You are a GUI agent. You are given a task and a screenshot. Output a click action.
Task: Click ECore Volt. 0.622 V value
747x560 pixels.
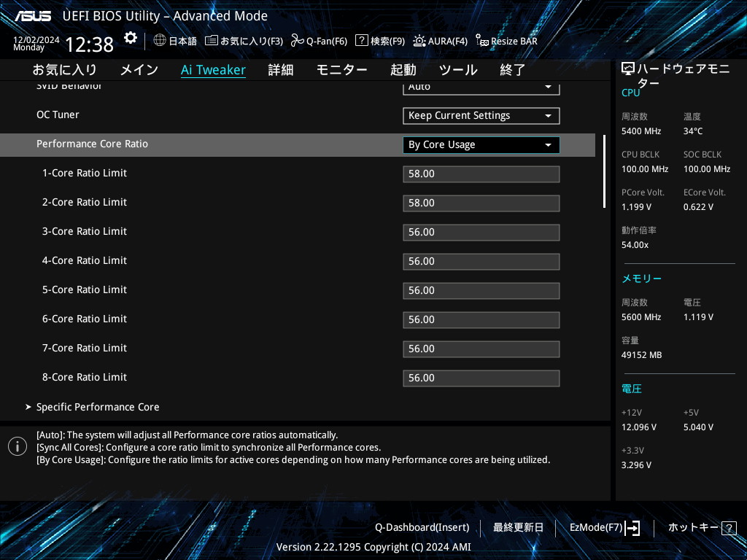coord(698,207)
